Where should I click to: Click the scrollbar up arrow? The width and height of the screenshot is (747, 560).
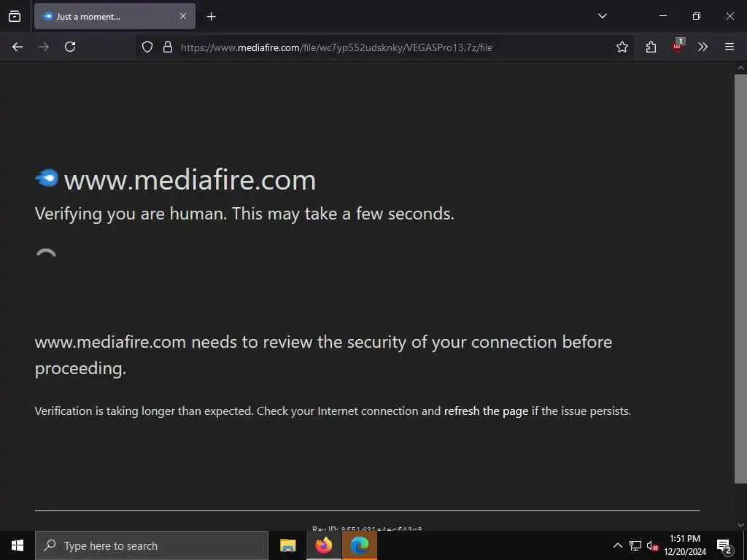click(740, 68)
